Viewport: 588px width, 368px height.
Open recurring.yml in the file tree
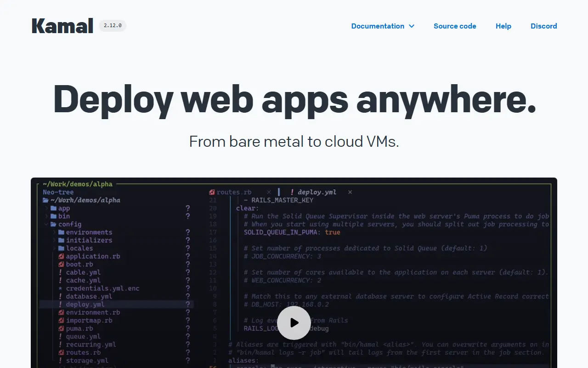pyautogui.click(x=87, y=345)
